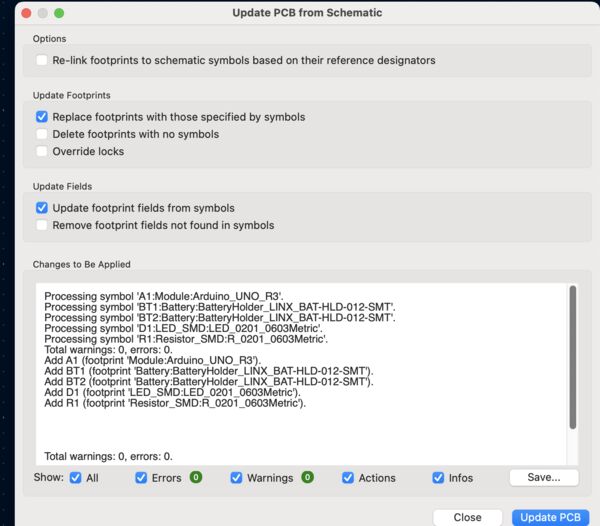Apply changes with Update PCB button

548,517
